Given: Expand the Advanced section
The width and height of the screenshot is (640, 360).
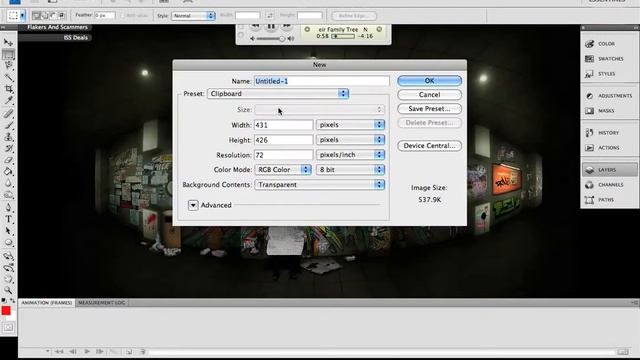Looking at the screenshot, I should (193, 205).
